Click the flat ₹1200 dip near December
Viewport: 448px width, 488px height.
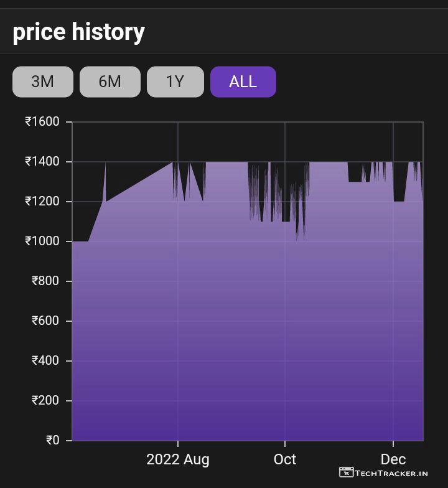pyautogui.click(x=399, y=201)
